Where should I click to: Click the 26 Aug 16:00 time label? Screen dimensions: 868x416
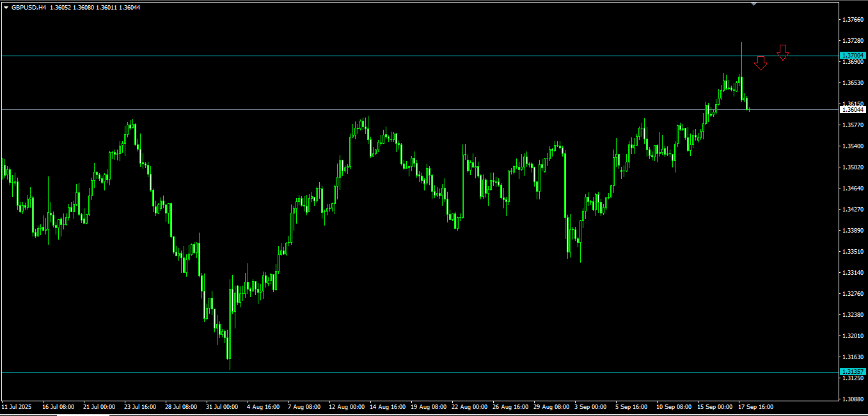(x=510, y=406)
